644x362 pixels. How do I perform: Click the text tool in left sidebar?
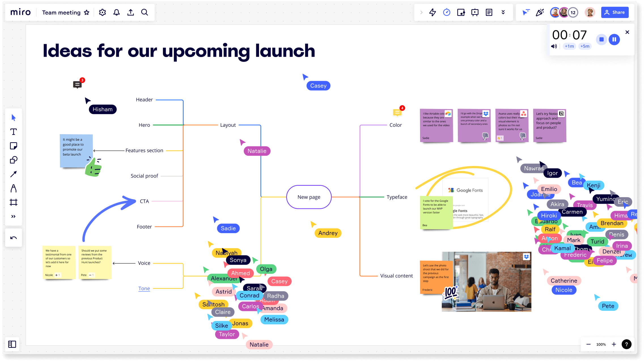pos(13,131)
